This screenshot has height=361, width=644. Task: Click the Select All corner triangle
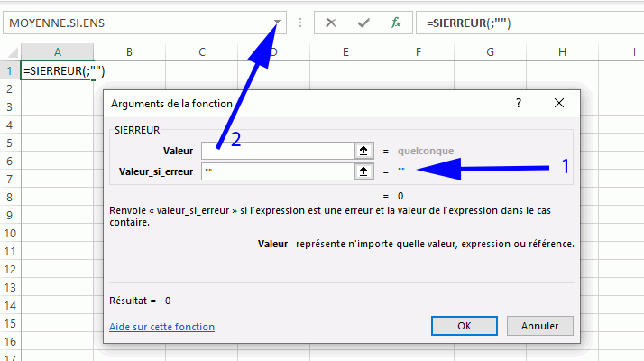[x=13, y=52]
